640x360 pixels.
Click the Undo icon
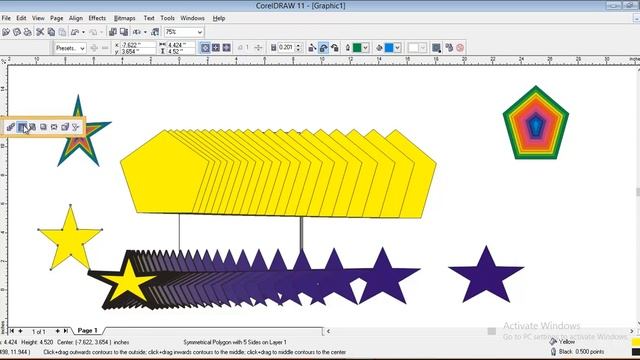(75, 32)
